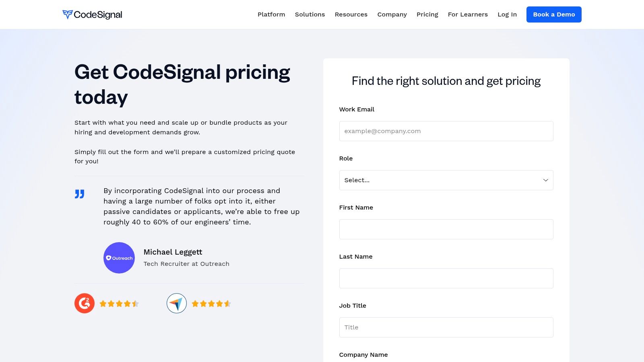Follow the For Learners link
This screenshot has width=644, height=362.
[x=468, y=14]
